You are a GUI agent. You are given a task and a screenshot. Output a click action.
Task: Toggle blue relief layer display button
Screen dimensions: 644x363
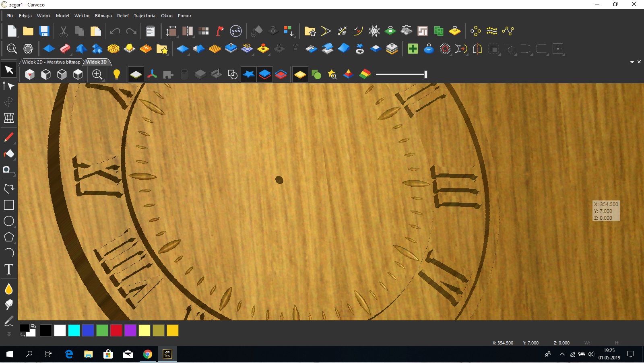coord(265,74)
